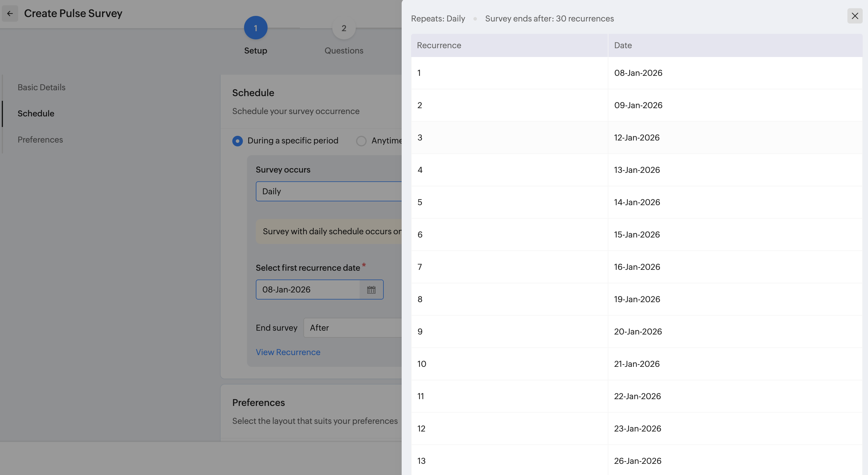The height and width of the screenshot is (475, 868).
Task: Click the View Recurrence link
Action: click(x=288, y=352)
